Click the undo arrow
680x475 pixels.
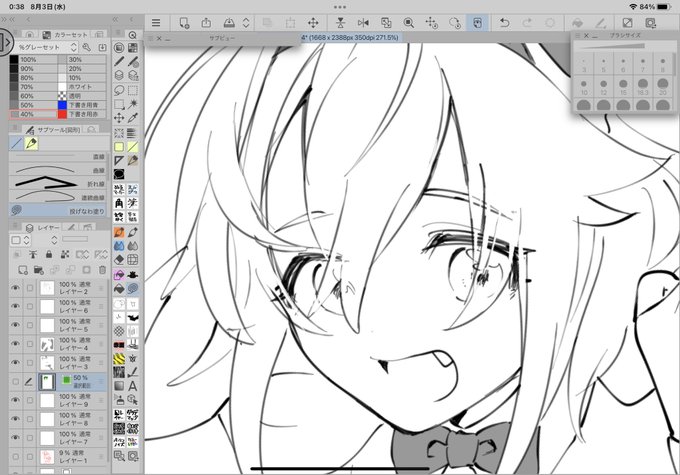(x=504, y=23)
